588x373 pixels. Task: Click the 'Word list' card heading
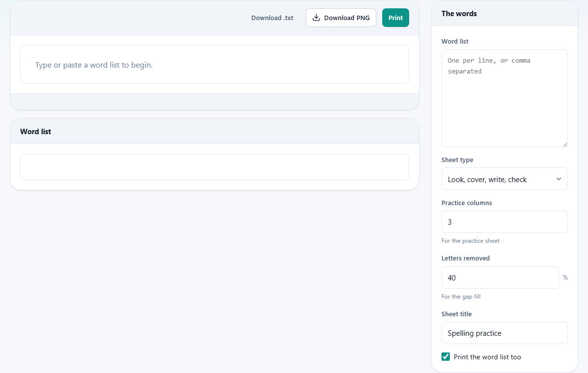[x=36, y=132]
